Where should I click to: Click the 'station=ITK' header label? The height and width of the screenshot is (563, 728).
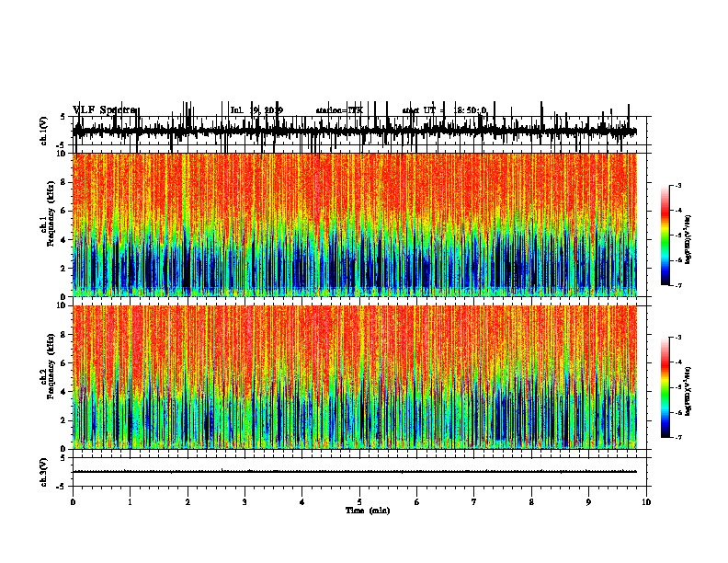339,110
